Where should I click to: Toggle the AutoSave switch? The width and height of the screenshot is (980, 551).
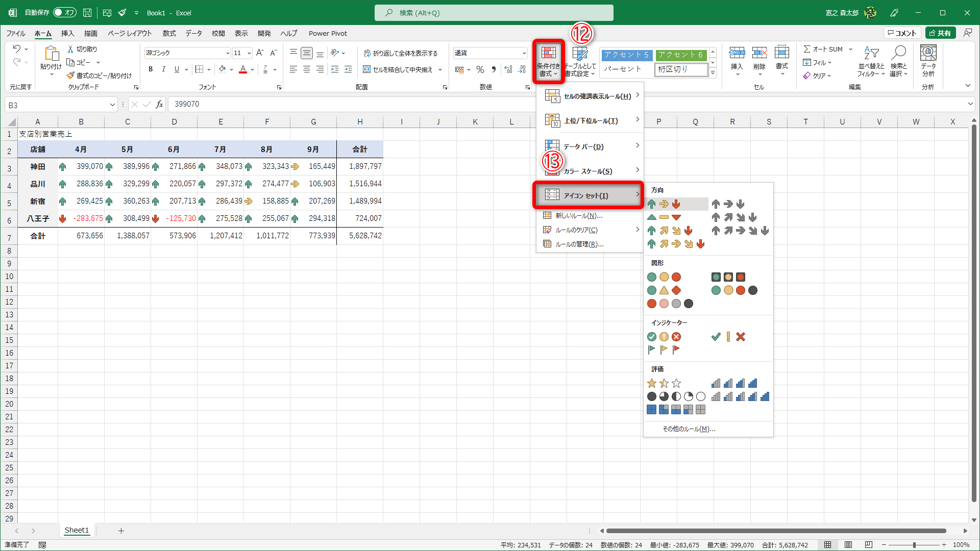click(x=64, y=12)
